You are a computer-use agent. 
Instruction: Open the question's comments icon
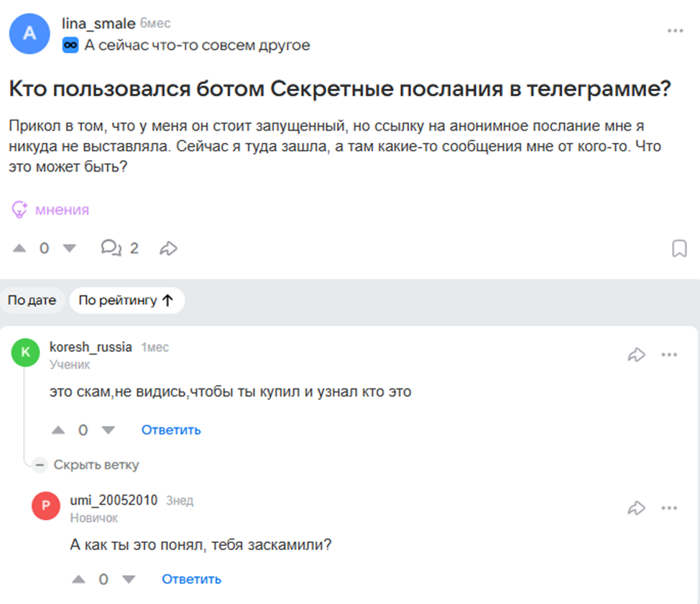tap(111, 248)
